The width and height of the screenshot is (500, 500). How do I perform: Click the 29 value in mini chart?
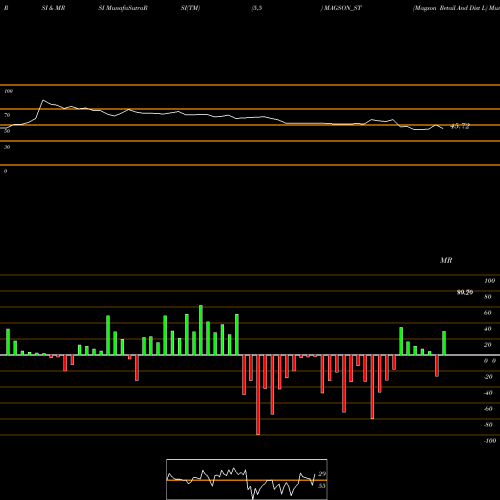tap(322, 474)
